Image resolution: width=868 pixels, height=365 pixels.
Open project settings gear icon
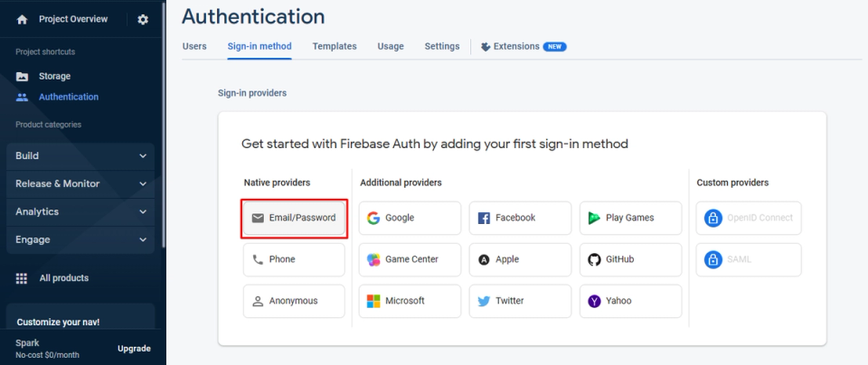click(143, 19)
